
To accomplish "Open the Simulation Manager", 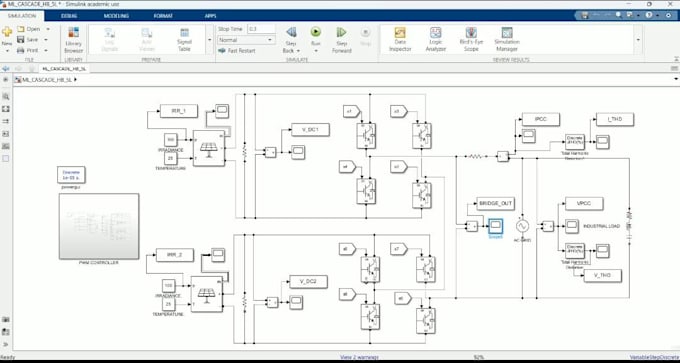I will (507, 39).
